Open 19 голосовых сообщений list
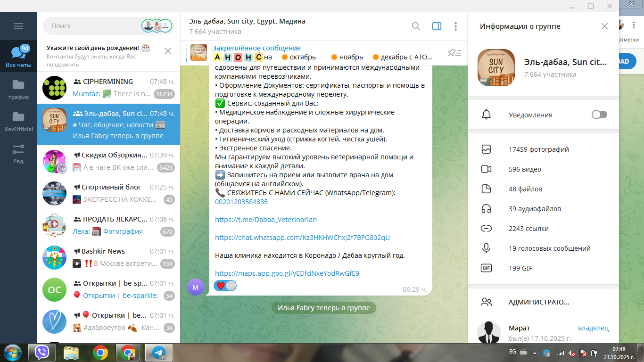 point(543,248)
